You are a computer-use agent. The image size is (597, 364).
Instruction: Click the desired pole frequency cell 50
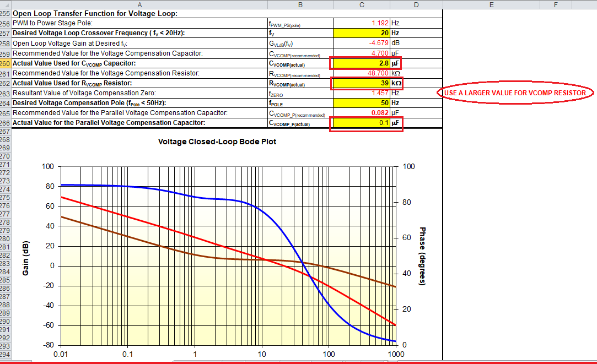[361, 103]
